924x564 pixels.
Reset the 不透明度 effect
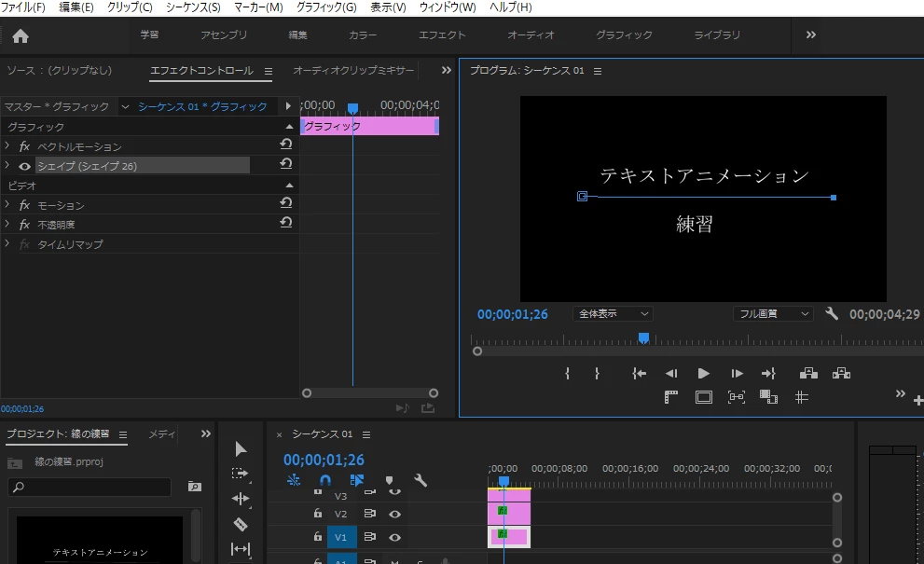click(x=286, y=222)
